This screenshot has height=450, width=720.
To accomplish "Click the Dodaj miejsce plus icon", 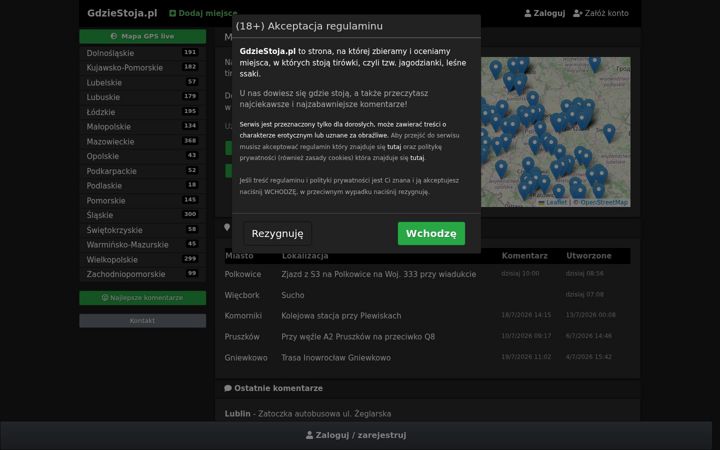I will pyautogui.click(x=173, y=13).
